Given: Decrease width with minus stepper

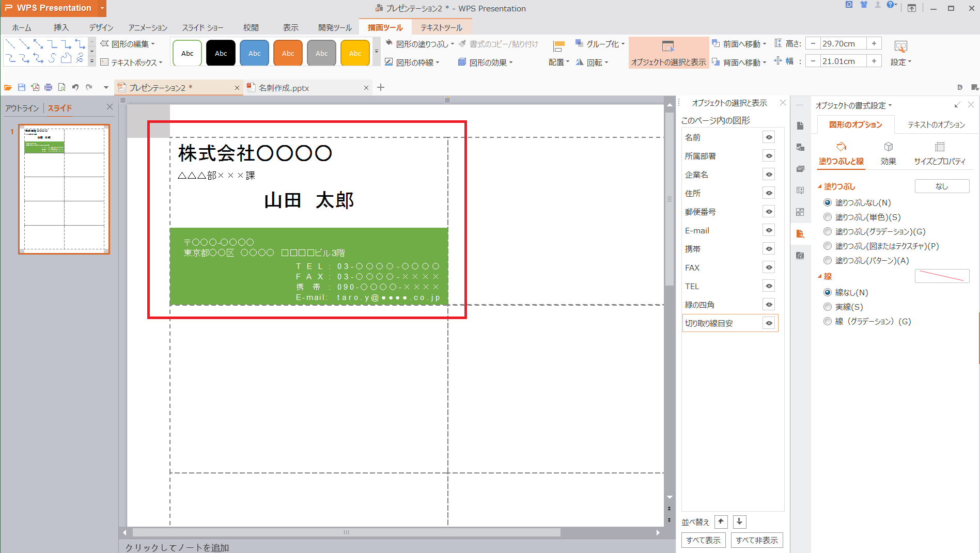Looking at the screenshot, I should pyautogui.click(x=813, y=61).
